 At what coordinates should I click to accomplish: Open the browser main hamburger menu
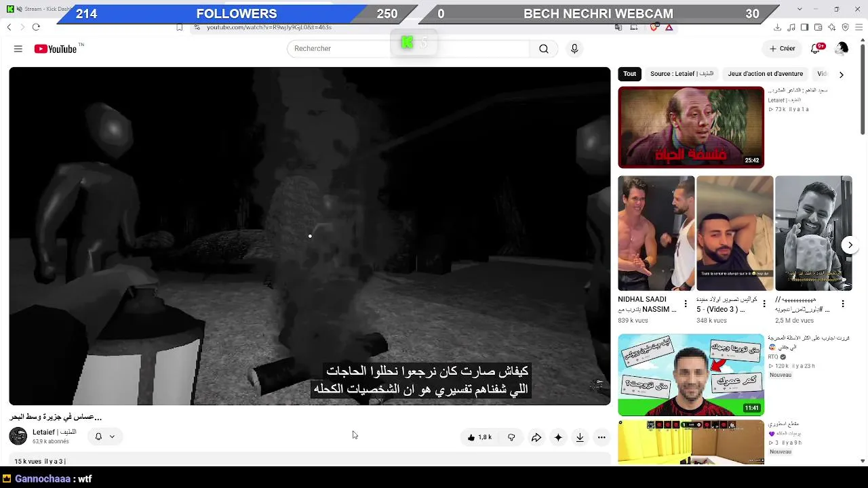click(x=859, y=27)
